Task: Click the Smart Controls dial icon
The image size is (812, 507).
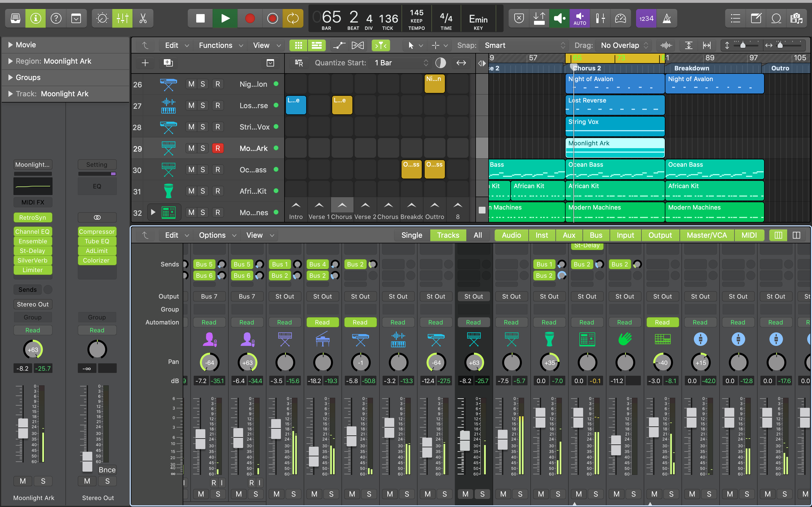Action: click(102, 18)
